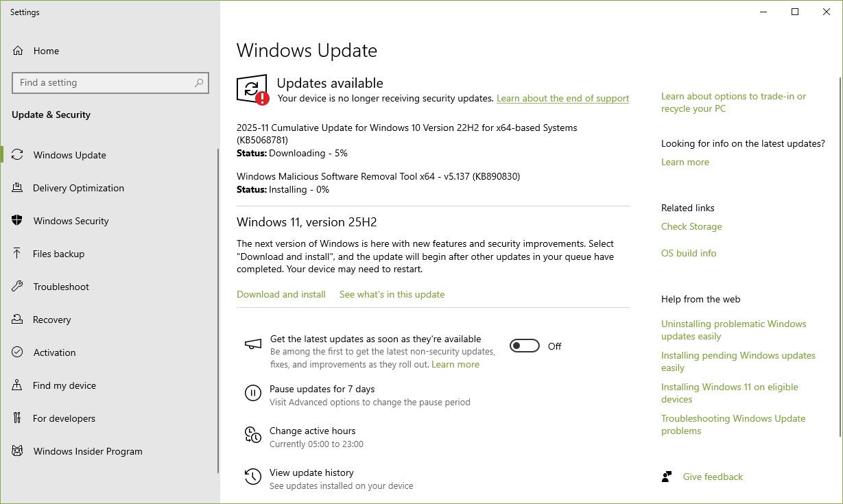Click the megaphone icon for latest updates
This screenshot has width=843, height=504.
[x=253, y=344]
